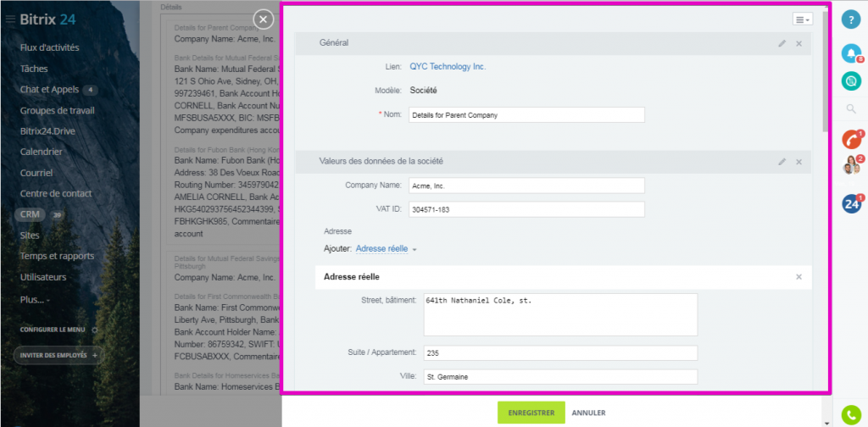The height and width of the screenshot is (427, 868).
Task: Open Bitrix24.Drive menu item
Action: tap(47, 131)
